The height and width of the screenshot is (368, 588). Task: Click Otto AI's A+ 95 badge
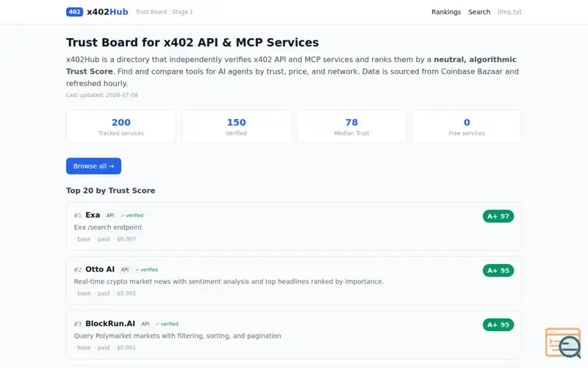point(498,270)
